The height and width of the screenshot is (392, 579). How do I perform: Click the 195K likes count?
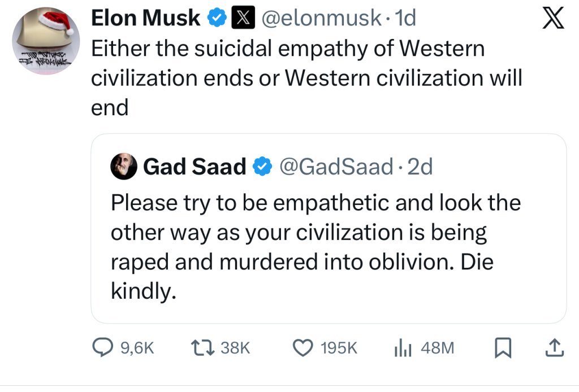[338, 348]
